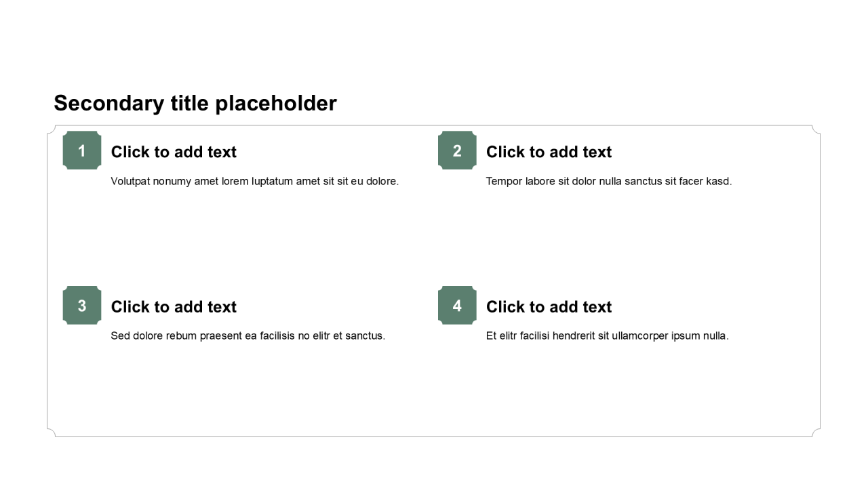Viewport: 868px width, 488px height.
Task: Select the frame's bottom-left notched corner
Action: [52, 432]
